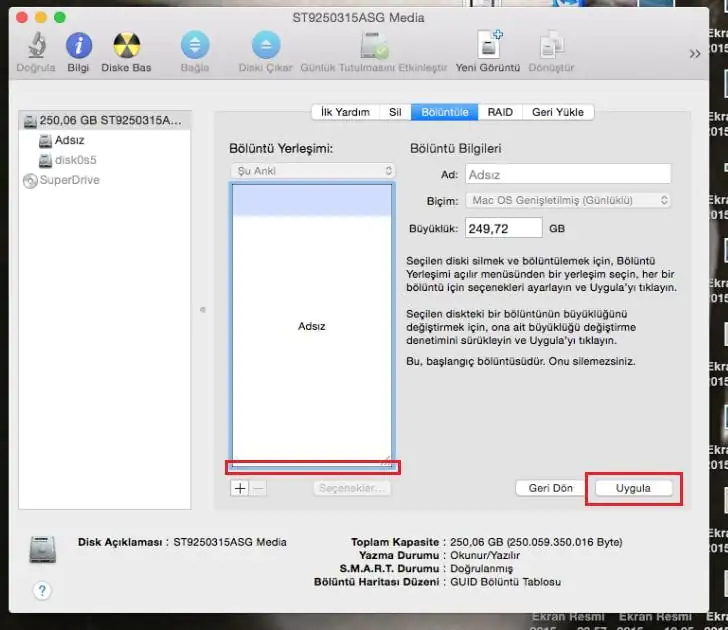
Task: Click Günlük Tutulmasını Etkinleştir journaling icon
Action: coord(374,45)
